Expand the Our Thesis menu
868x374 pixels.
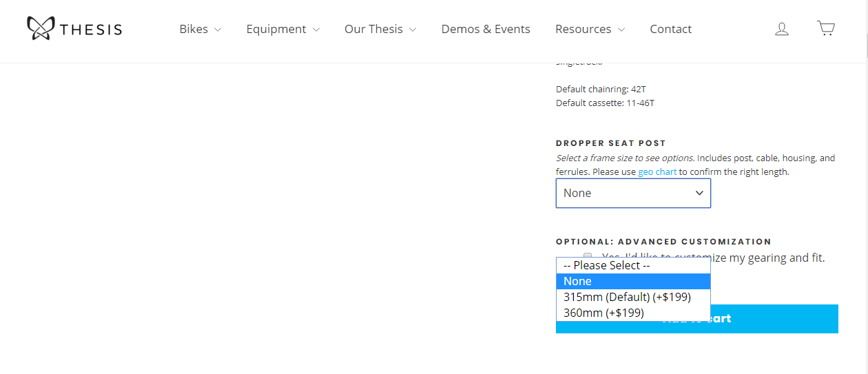coord(380,29)
